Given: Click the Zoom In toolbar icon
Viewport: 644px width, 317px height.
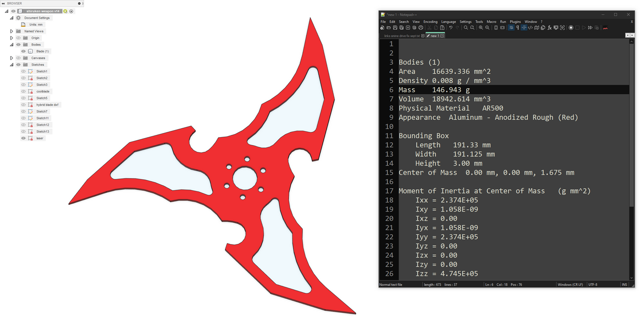Looking at the screenshot, I should [481, 28].
